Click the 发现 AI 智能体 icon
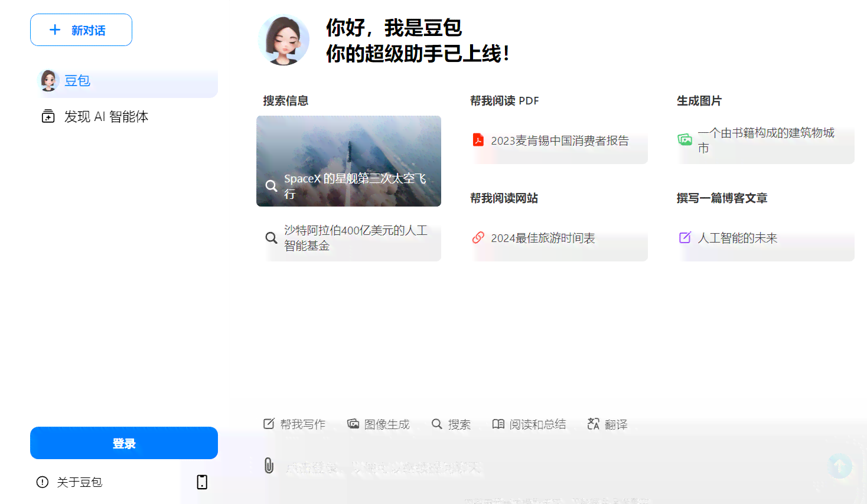 [x=48, y=116]
